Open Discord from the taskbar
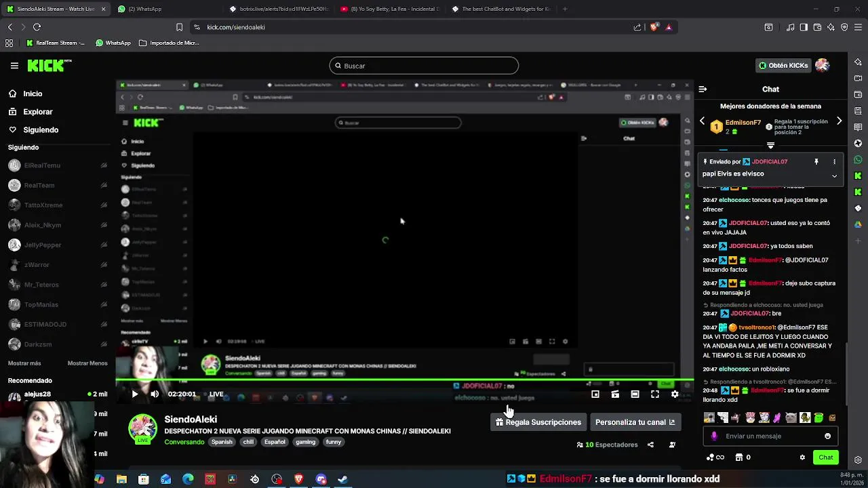Image resolution: width=868 pixels, height=488 pixels. point(321,479)
